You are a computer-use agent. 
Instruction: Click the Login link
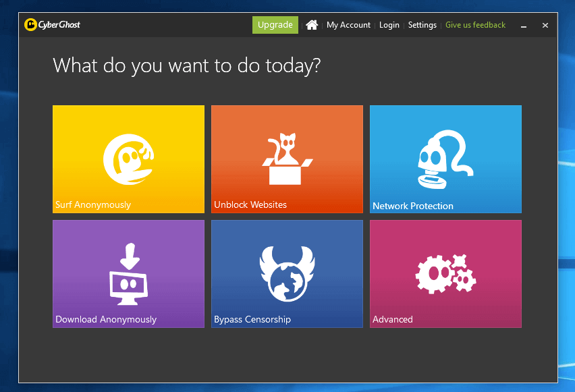pos(389,25)
